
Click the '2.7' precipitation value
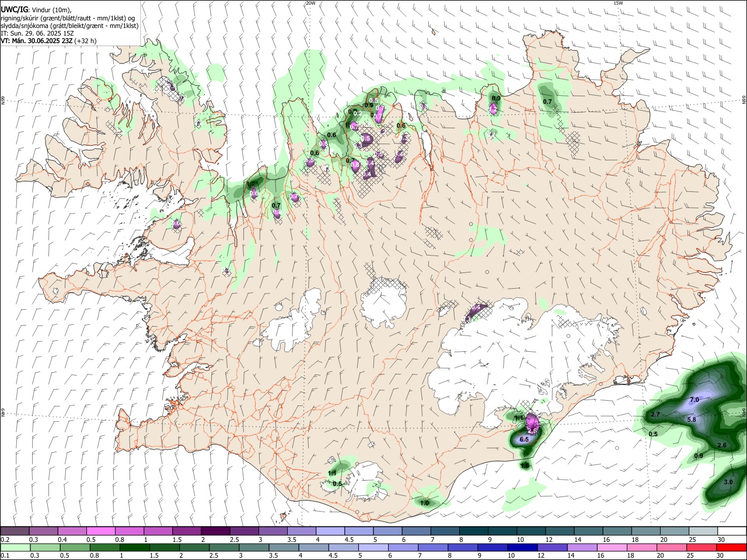pyautogui.click(x=655, y=414)
